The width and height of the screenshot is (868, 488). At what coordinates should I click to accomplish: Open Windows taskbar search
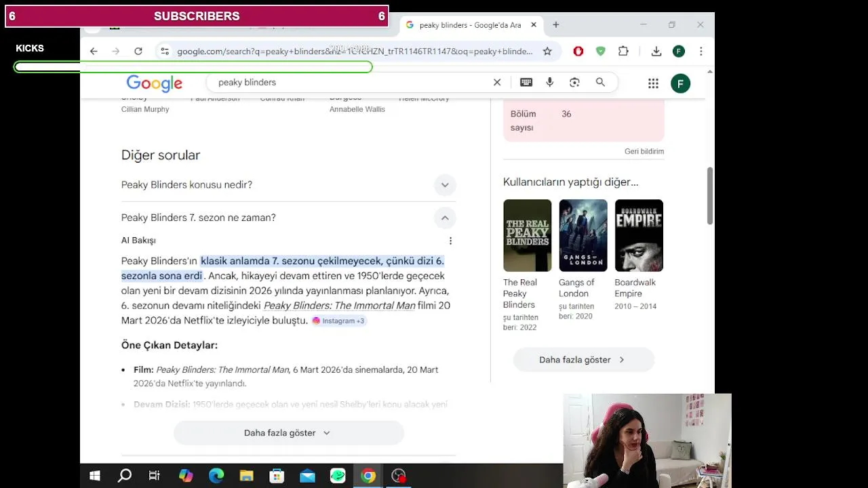[125, 476]
